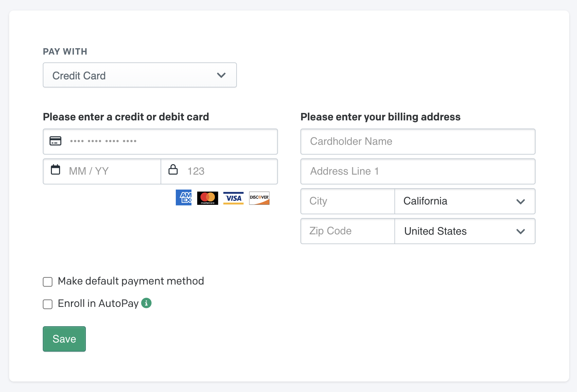Click the Discover card logo
Image resolution: width=577 pixels, height=392 pixels.
pyautogui.click(x=259, y=198)
